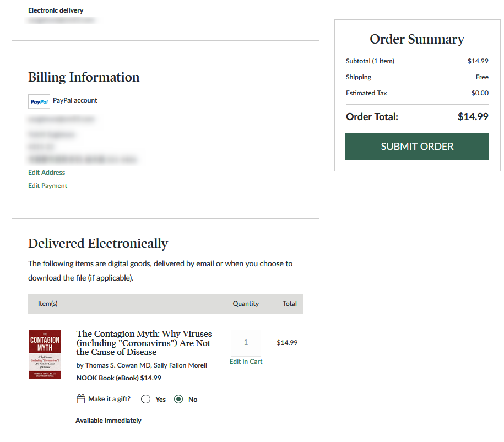
Task: Click the Edit Payment link
Action: pos(48,186)
